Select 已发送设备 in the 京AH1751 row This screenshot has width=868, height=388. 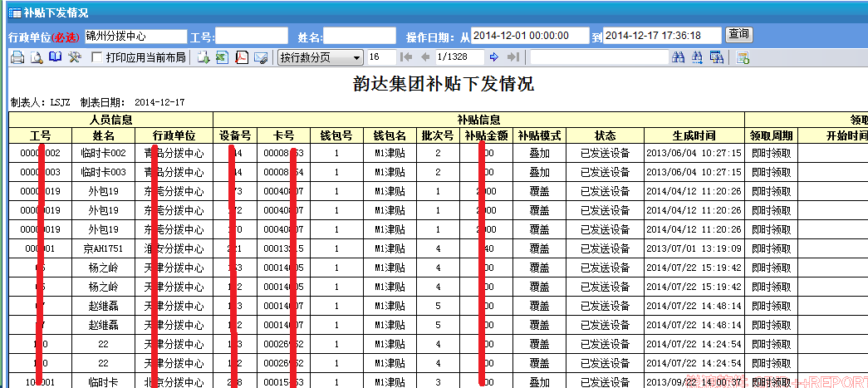pyautogui.click(x=606, y=248)
